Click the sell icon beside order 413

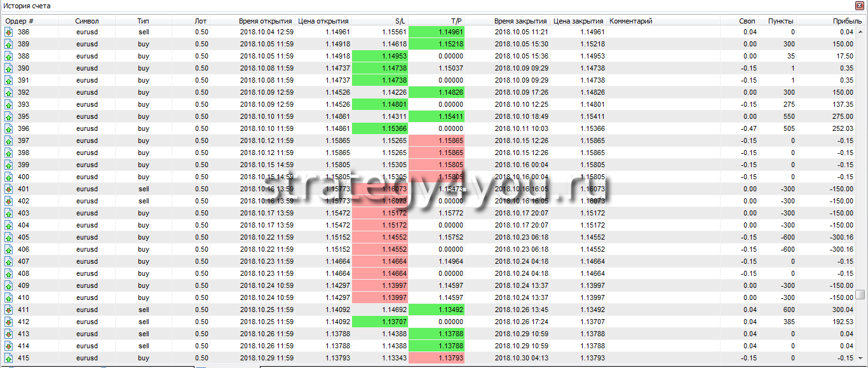(x=9, y=334)
